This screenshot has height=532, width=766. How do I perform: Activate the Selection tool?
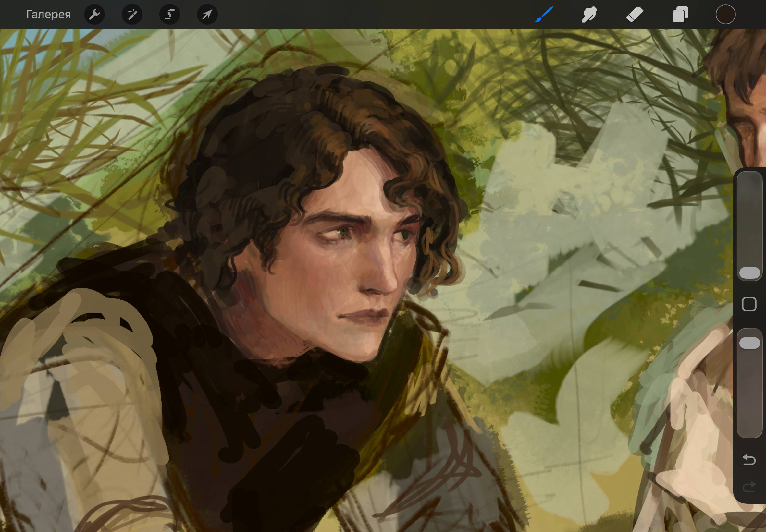coord(170,15)
